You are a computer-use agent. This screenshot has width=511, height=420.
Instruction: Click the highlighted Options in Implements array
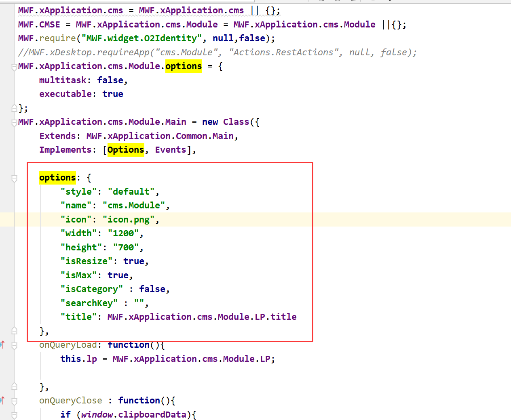125,150
